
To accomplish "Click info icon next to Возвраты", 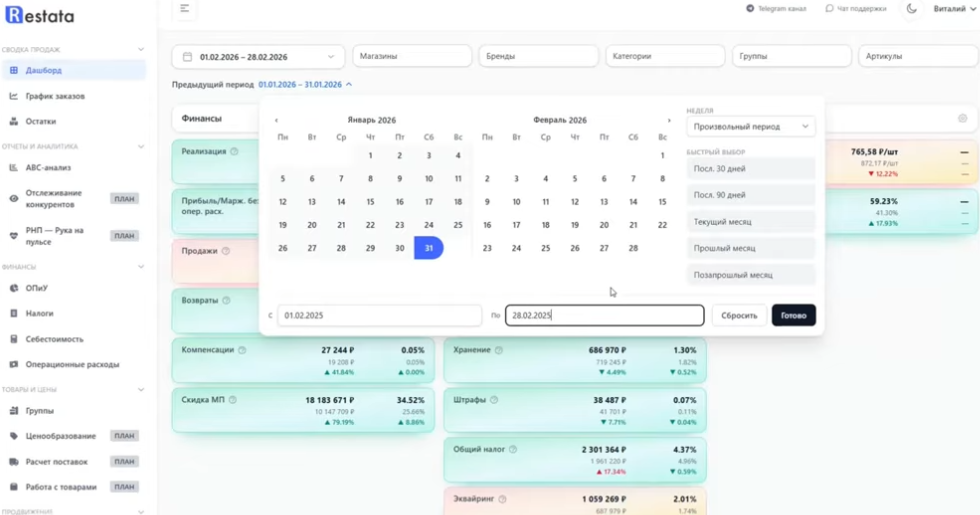I will click(226, 301).
